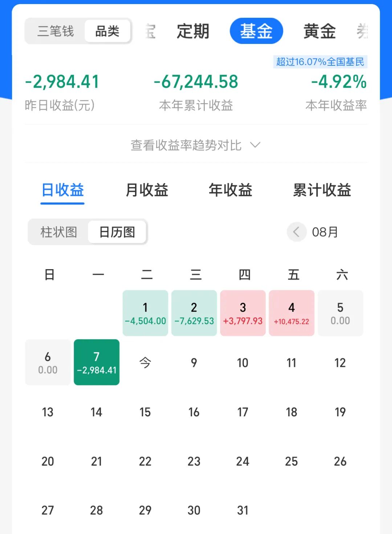Tap 超过16.07%全国基民 badge
This screenshot has width=392, height=534.
tap(320, 62)
